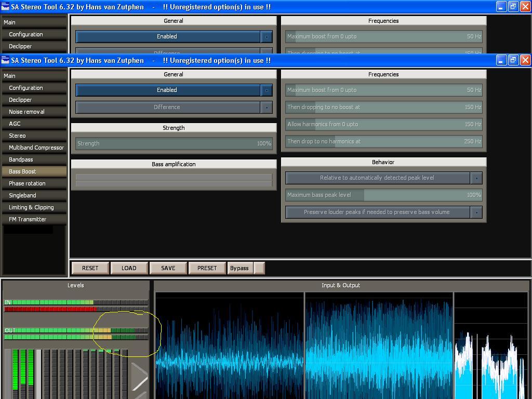Restore down the front SA Stereo Tool window
This screenshot has width=532, height=399.
point(513,60)
